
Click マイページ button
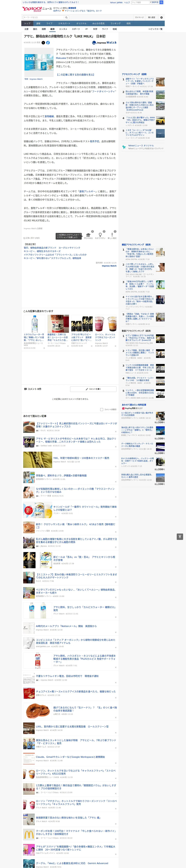point(139,18)
